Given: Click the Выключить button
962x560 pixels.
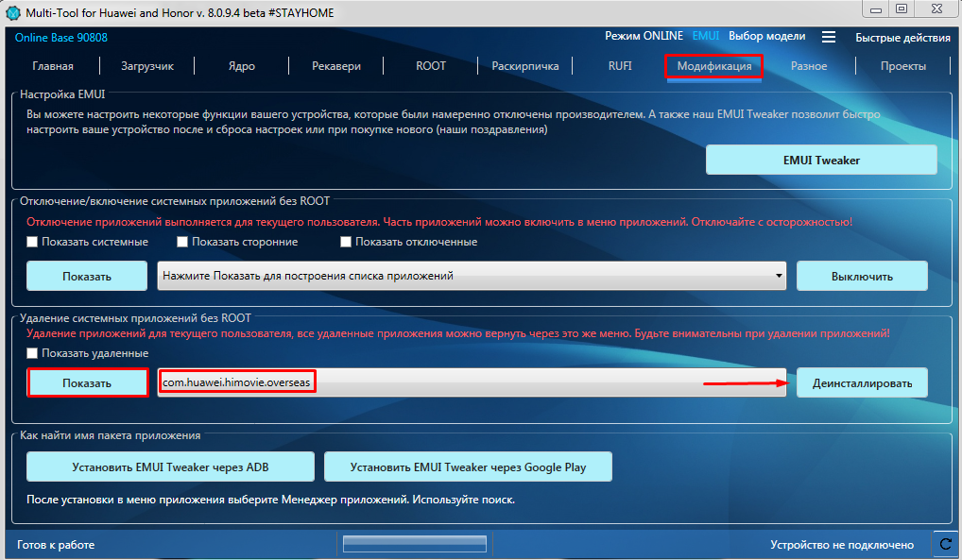Looking at the screenshot, I should pyautogui.click(x=862, y=276).
